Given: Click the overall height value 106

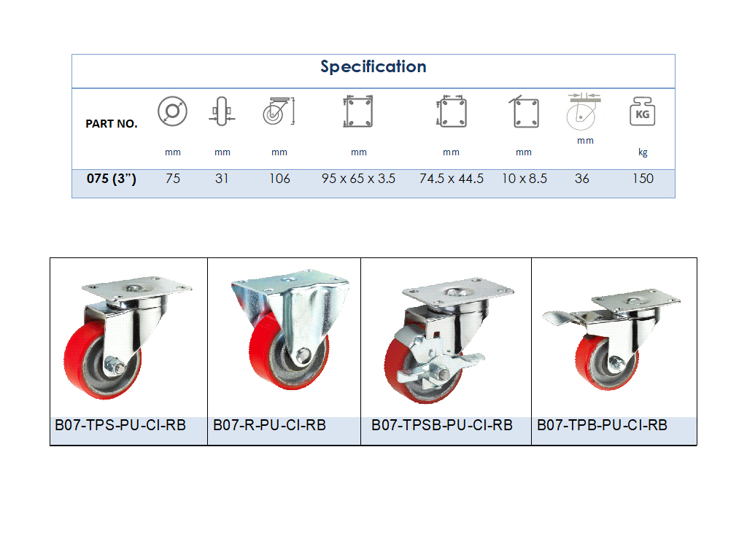Looking at the screenshot, I should [279, 179].
